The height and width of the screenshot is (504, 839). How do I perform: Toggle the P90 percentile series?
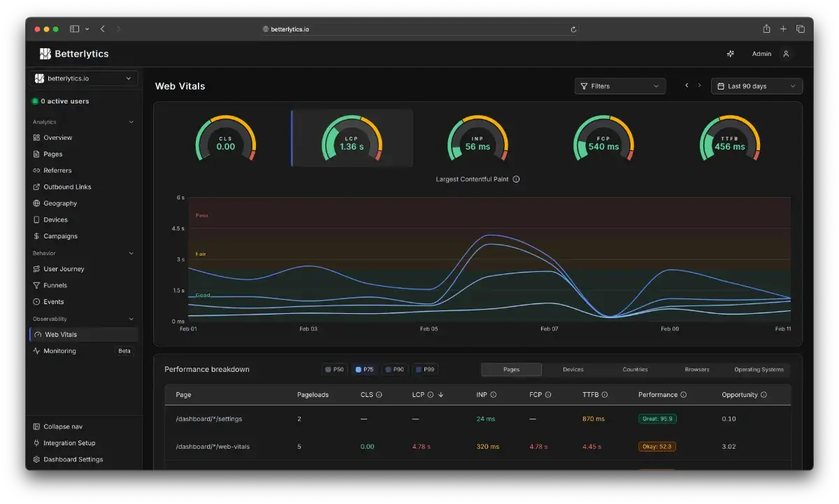click(x=395, y=369)
